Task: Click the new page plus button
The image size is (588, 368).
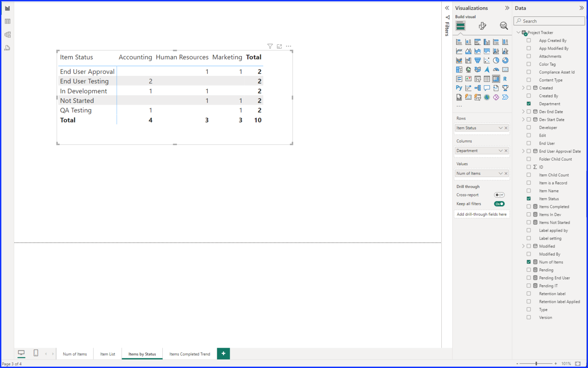Action: (223, 353)
